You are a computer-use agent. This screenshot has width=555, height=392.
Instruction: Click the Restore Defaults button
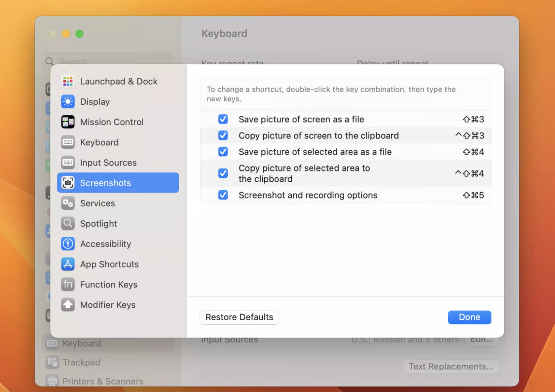(x=239, y=317)
